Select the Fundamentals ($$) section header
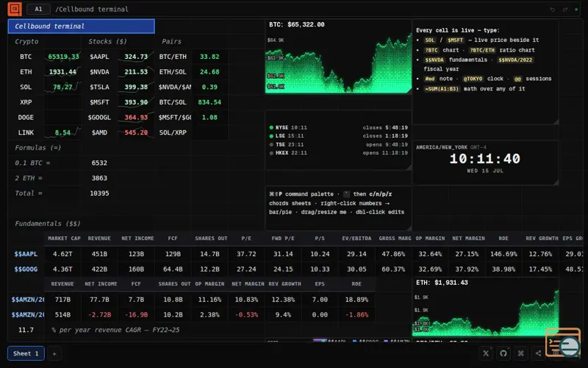Viewport: 588px width, 368px height. click(x=48, y=224)
